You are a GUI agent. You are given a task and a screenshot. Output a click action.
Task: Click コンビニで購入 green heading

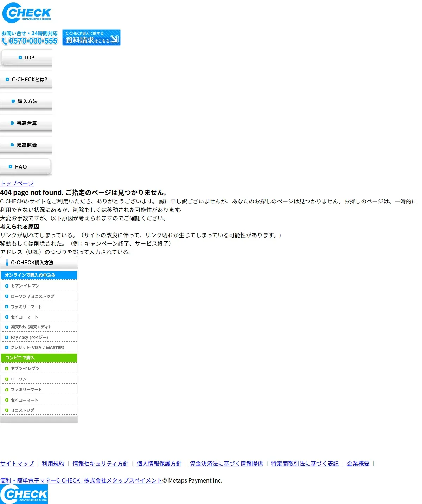tap(39, 358)
